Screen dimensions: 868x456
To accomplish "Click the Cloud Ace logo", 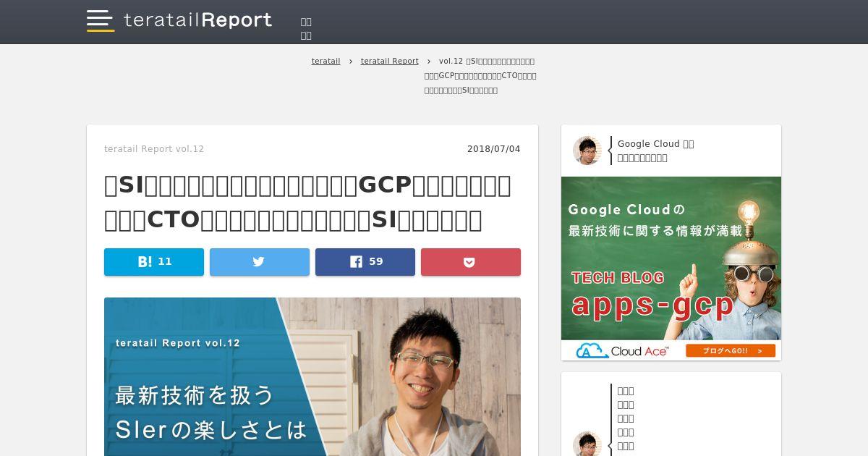I will point(623,351).
